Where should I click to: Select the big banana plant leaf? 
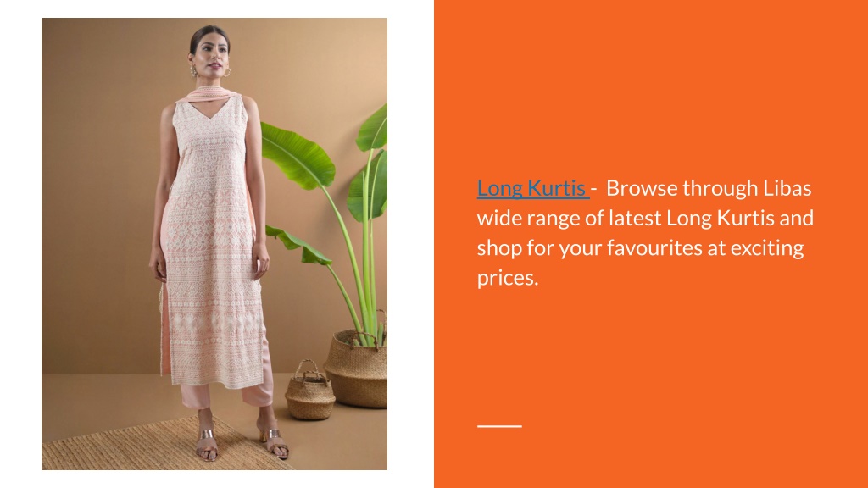pyautogui.click(x=298, y=155)
